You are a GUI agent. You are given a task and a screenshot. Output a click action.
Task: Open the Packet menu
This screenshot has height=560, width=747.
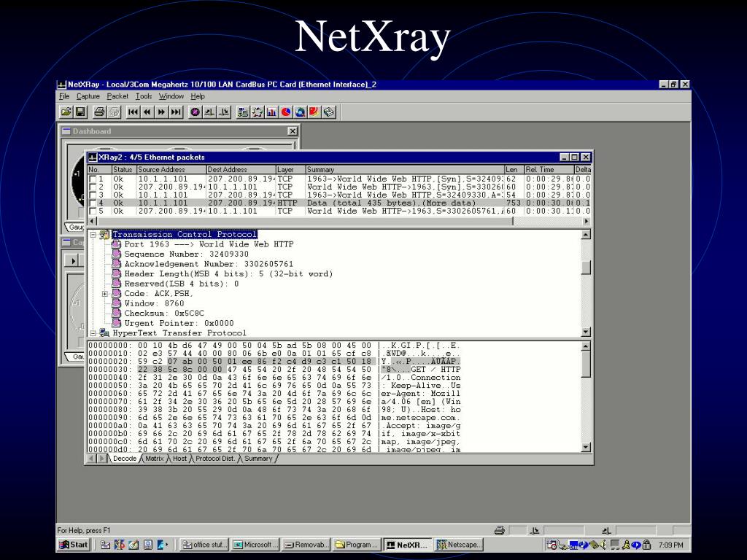click(x=117, y=96)
